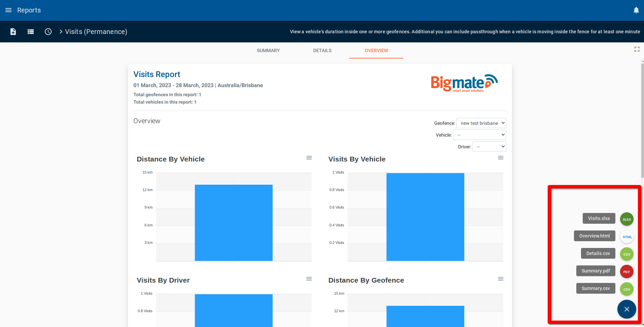This screenshot has height=327, width=644.
Task: Switch to the DETAILS tab
Action: coord(322,50)
